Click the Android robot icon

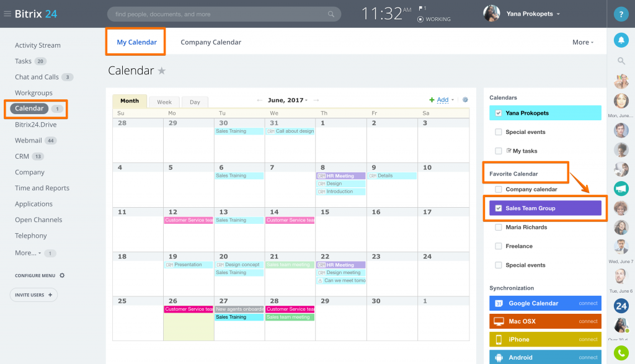(x=499, y=358)
